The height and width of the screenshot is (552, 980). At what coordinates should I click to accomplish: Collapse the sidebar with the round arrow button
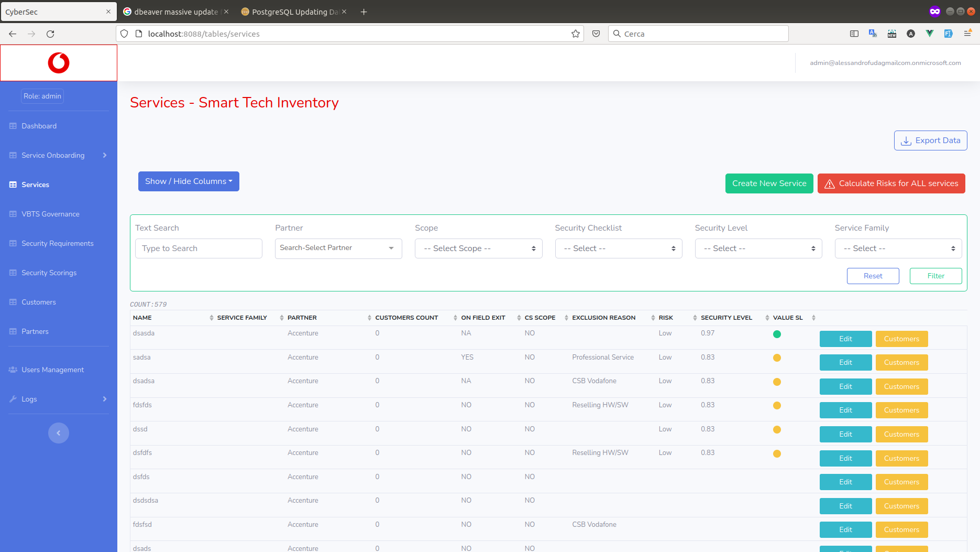click(59, 433)
